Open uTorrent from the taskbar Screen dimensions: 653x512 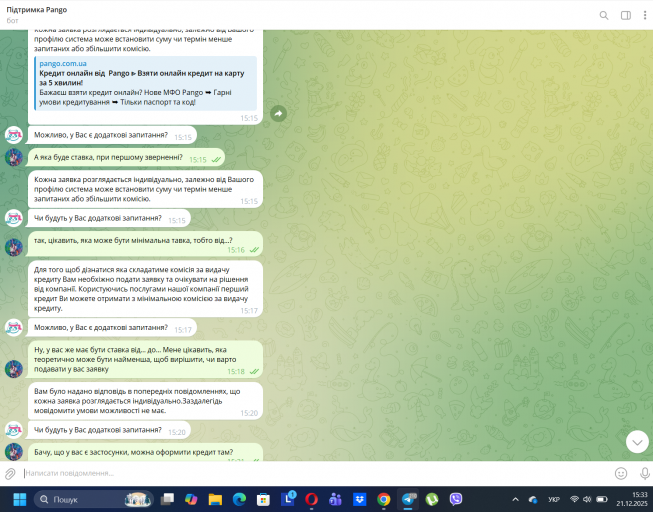pyautogui.click(x=432, y=499)
